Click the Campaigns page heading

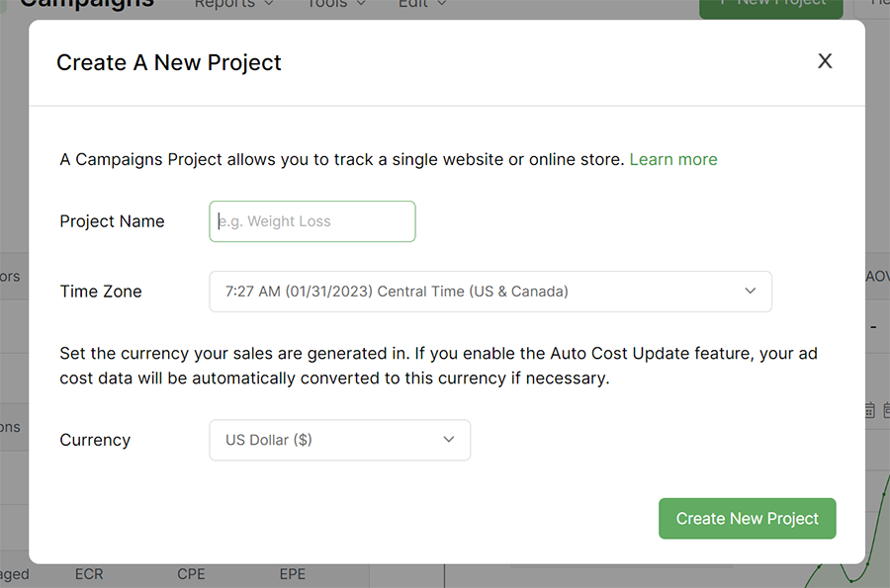[87, 4]
